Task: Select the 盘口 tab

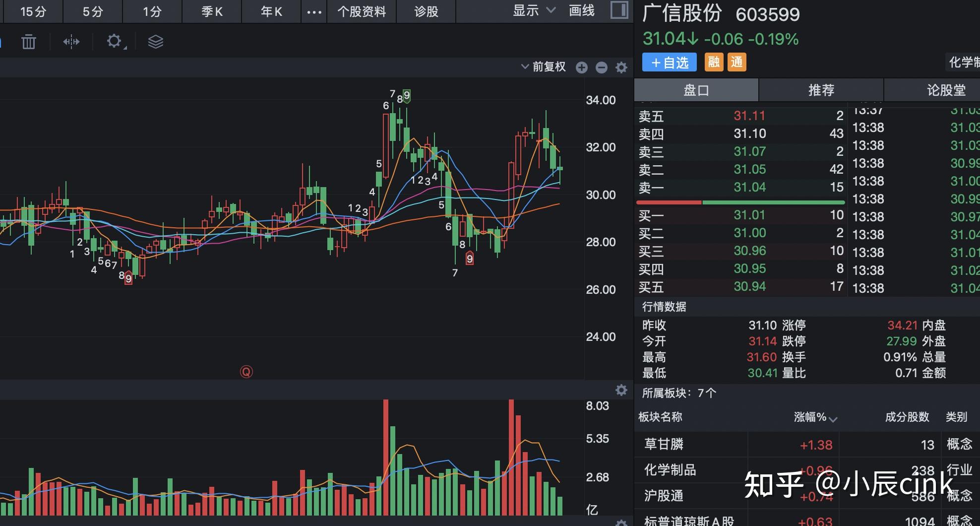Action: (x=696, y=90)
